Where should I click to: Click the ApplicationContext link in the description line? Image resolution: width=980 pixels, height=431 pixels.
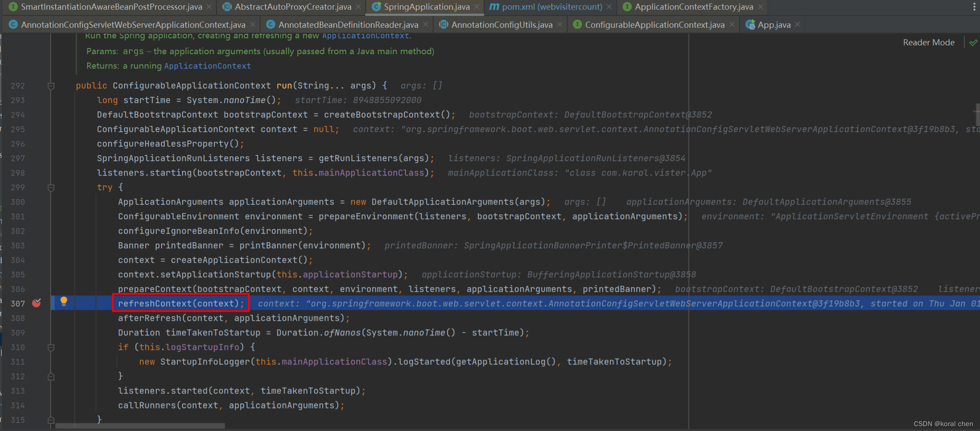click(365, 36)
